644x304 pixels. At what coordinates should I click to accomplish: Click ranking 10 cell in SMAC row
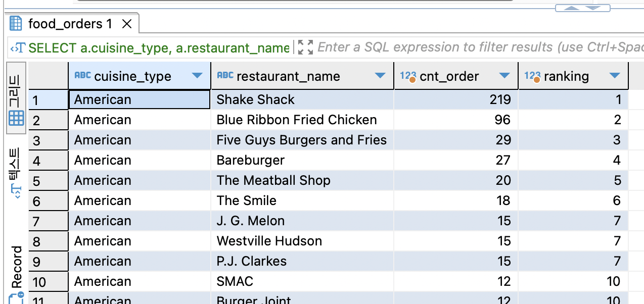(x=573, y=281)
